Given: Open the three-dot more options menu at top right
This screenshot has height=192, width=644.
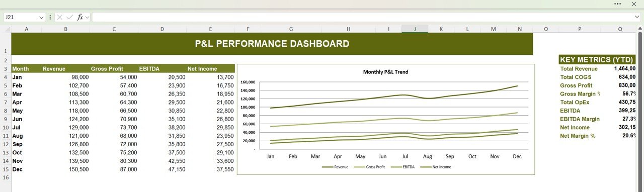Looking at the screenshot, I should (618, 4).
